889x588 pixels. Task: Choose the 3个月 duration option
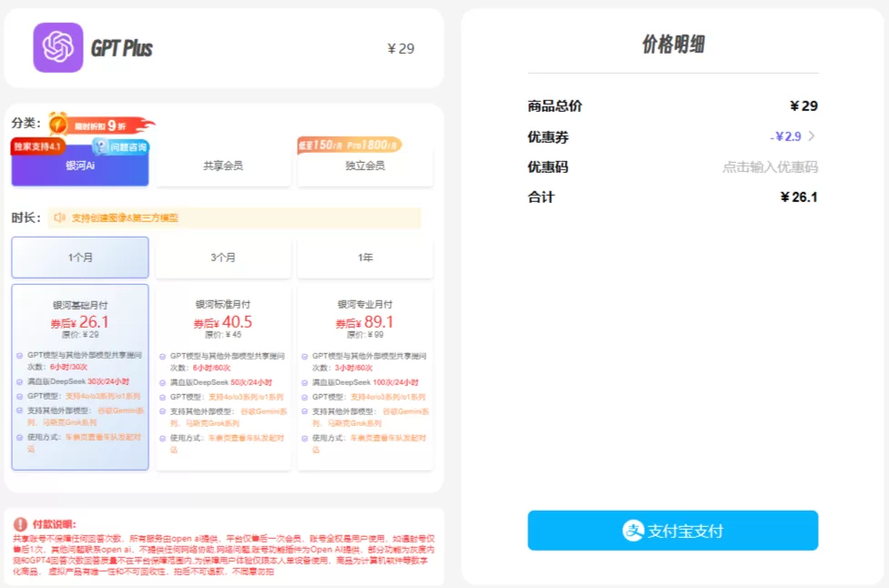tap(223, 258)
